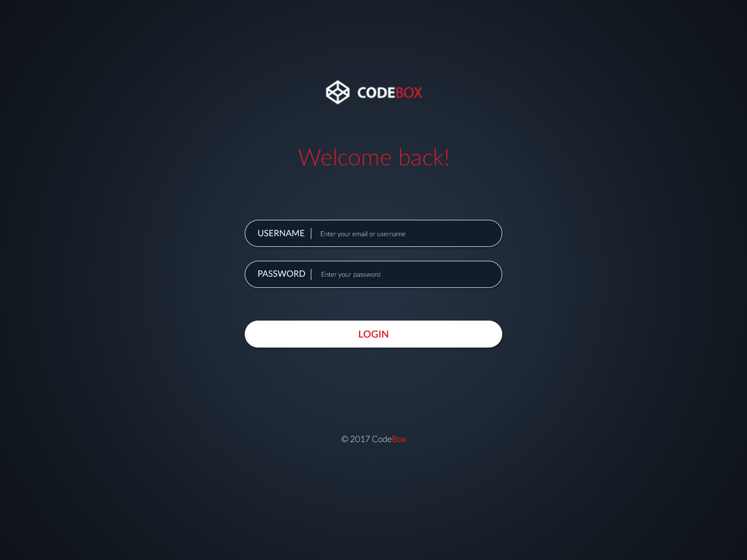This screenshot has width=747, height=560.
Task: Click the LOGIN button
Action: pyautogui.click(x=373, y=334)
